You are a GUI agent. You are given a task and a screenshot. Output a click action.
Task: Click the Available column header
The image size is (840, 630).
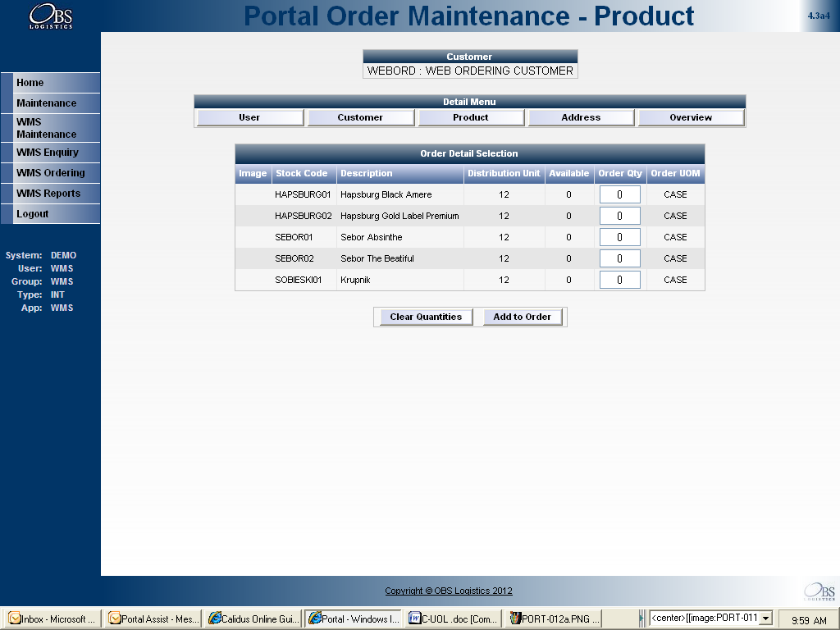pos(569,174)
